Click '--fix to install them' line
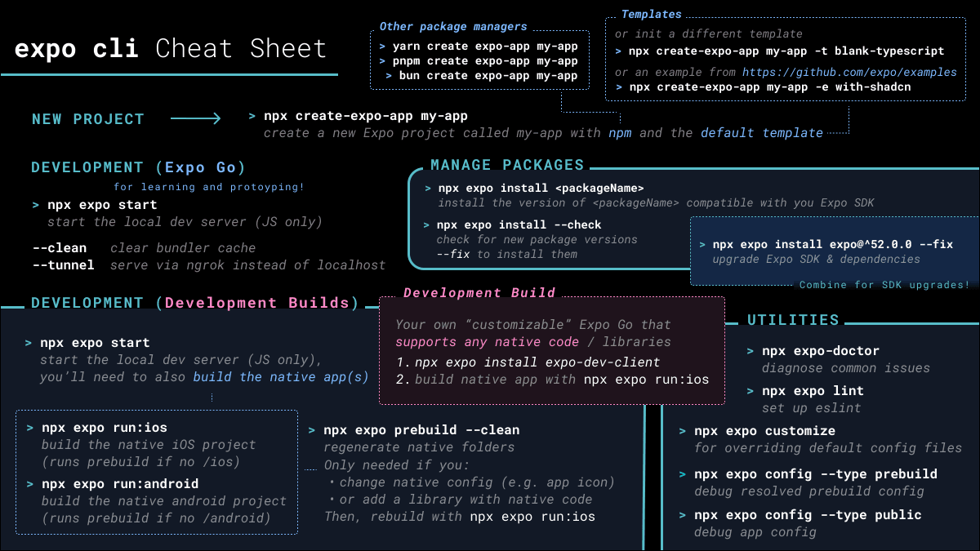The height and width of the screenshot is (551, 980). click(506, 254)
